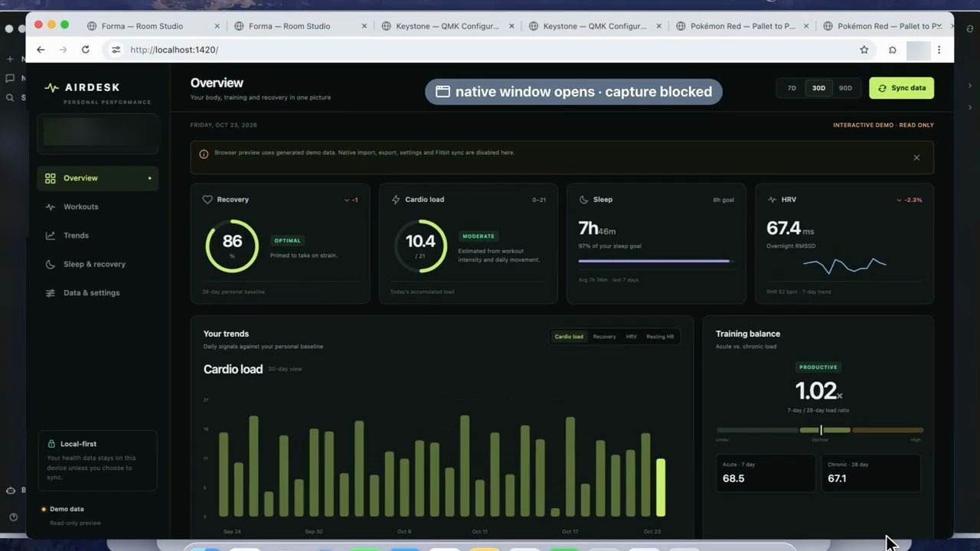The image size is (980, 551).
Task: Click the localhost:1420 address bar
Action: coord(490,50)
